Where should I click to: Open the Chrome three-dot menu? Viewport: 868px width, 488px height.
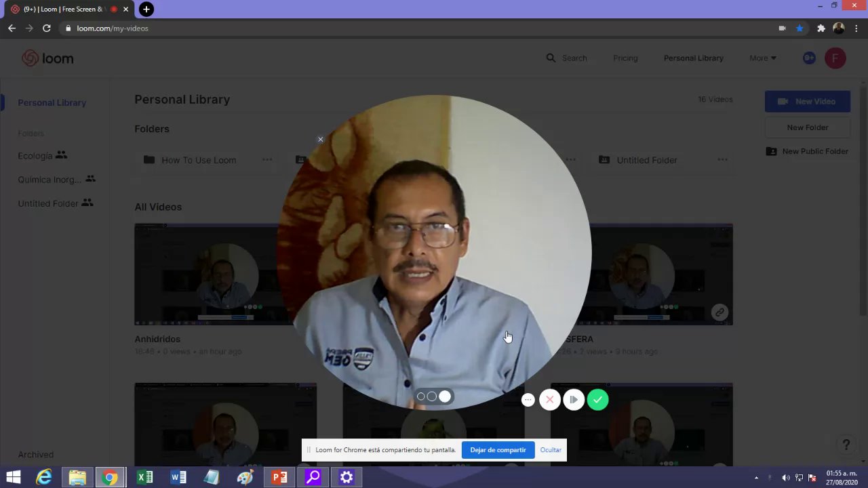coord(857,28)
